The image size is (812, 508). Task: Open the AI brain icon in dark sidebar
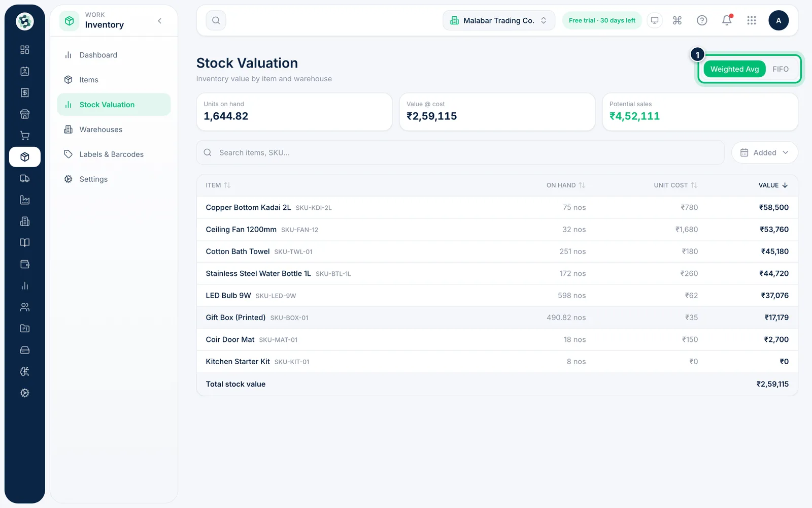(x=24, y=371)
